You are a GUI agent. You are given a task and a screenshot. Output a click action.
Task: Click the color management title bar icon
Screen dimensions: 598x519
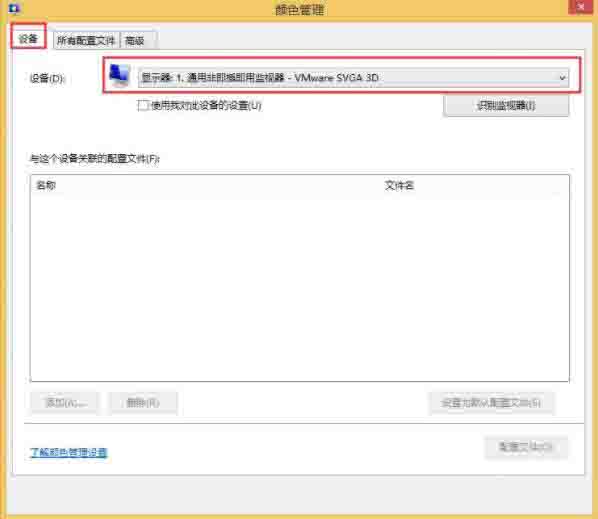14,8
